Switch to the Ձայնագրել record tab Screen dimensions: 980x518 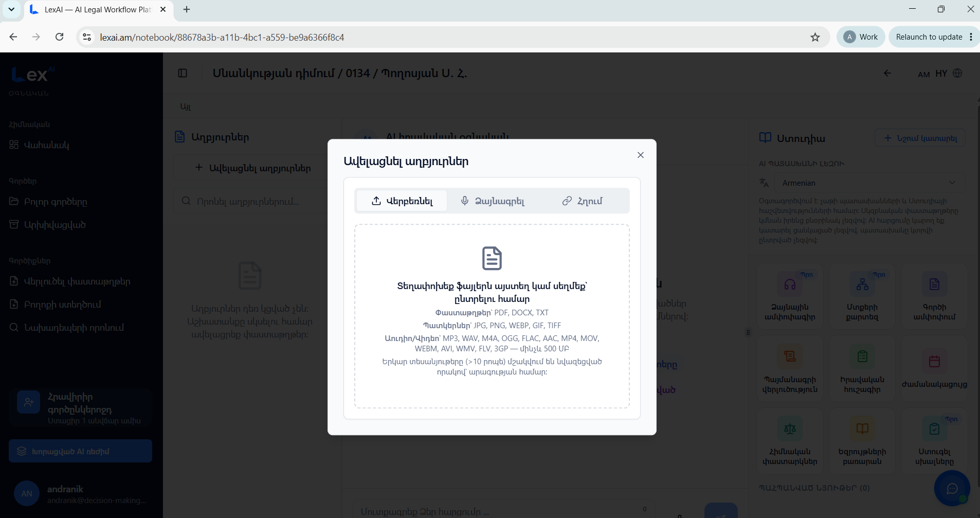pyautogui.click(x=492, y=201)
